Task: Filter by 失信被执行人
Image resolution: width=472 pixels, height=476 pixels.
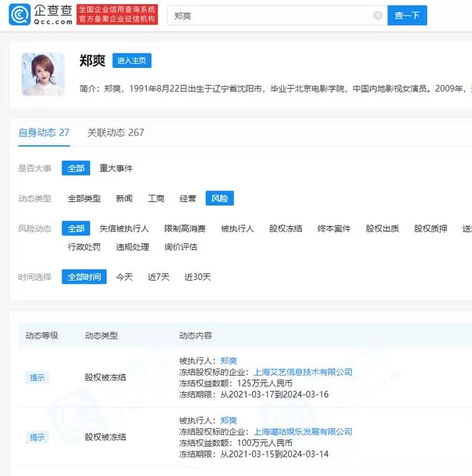Action: 124,228
